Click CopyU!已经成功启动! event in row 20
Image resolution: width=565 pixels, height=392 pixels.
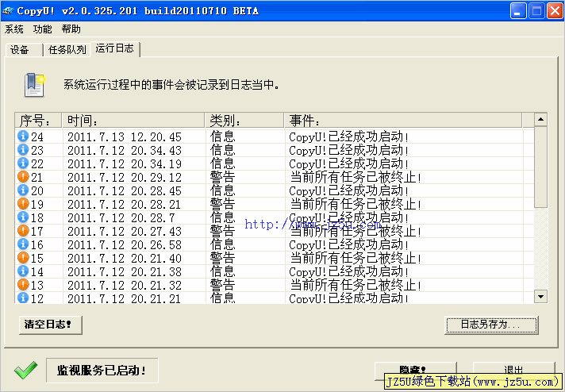click(x=349, y=190)
